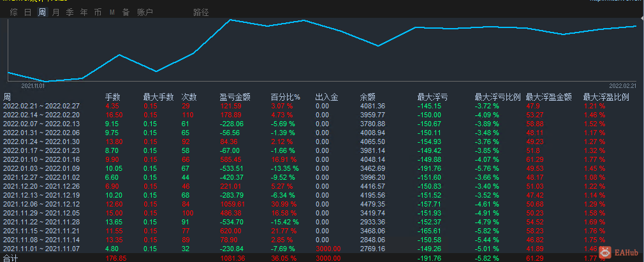Select week row 2021.12.06 ~ 2021.12.12
Image resolution: width=644 pixels, height=262 pixels.
click(x=322, y=204)
